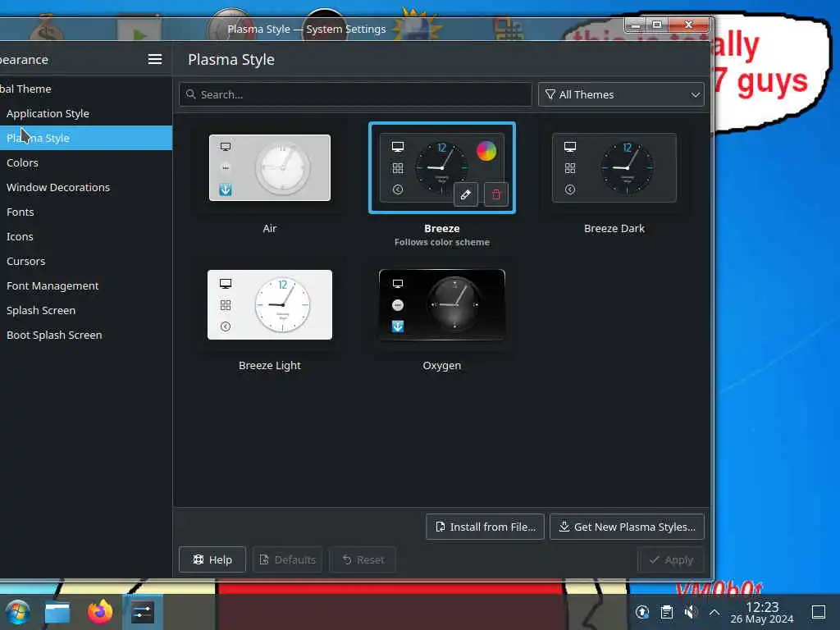Open the All Themes filter dropdown
Screen dimensions: 840x630
(x=621, y=94)
